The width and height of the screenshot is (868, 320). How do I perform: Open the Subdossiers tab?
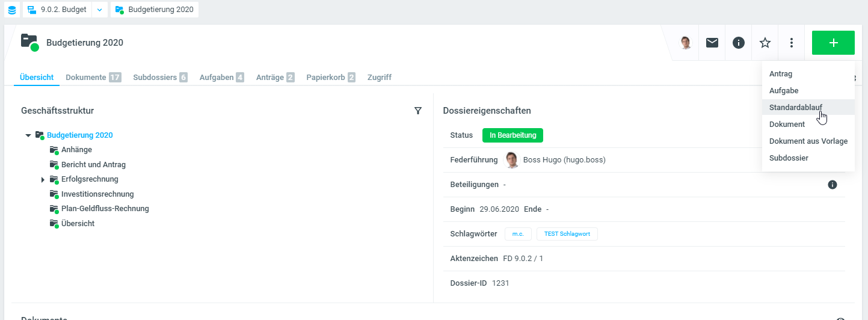coord(155,77)
